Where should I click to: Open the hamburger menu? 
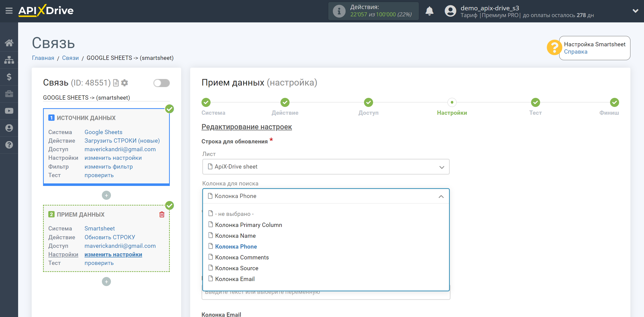click(9, 11)
